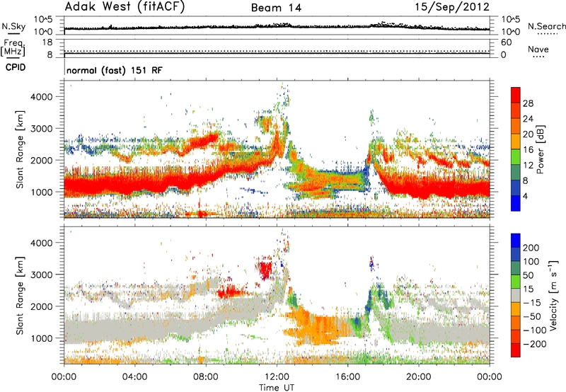Click the velocity scale value '200'
This screenshot has height=392, width=566.
tap(531, 248)
